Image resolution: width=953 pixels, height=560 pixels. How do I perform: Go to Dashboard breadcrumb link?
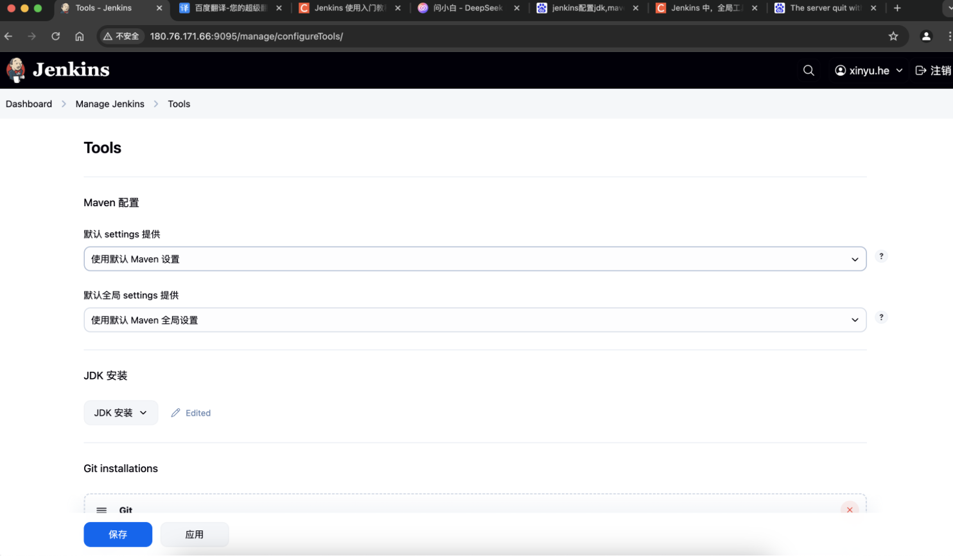(x=29, y=104)
